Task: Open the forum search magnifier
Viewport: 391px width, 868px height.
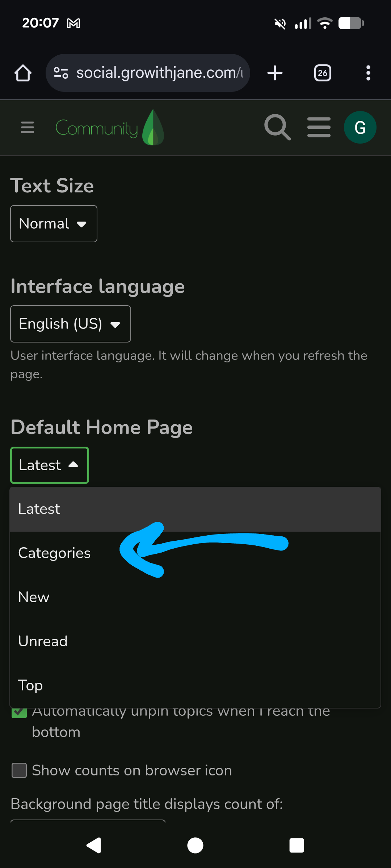Action: [277, 127]
